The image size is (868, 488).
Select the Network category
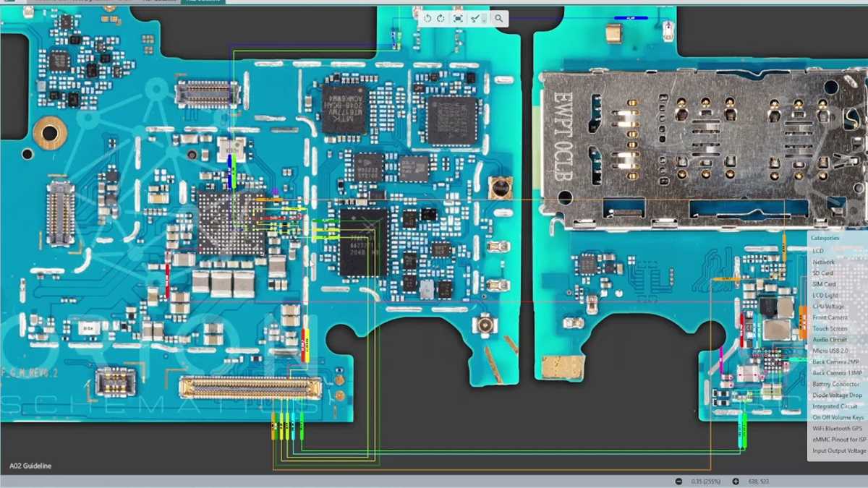823,262
